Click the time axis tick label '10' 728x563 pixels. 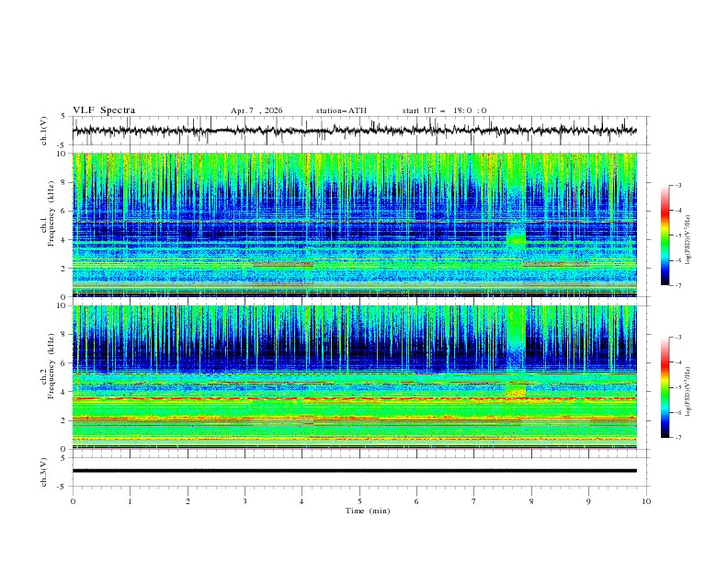[x=646, y=501]
